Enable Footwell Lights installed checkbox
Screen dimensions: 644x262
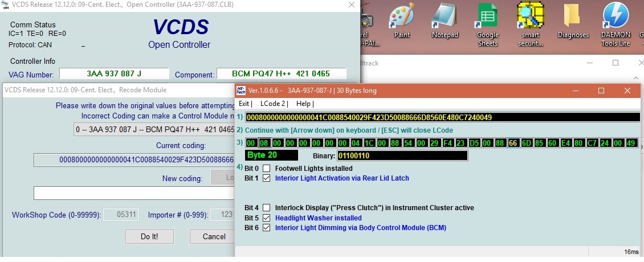tap(266, 169)
